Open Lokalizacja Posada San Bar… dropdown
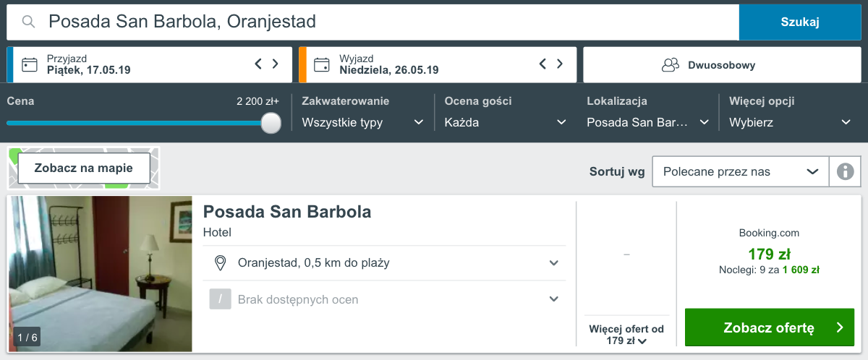The image size is (868, 360). tap(647, 122)
